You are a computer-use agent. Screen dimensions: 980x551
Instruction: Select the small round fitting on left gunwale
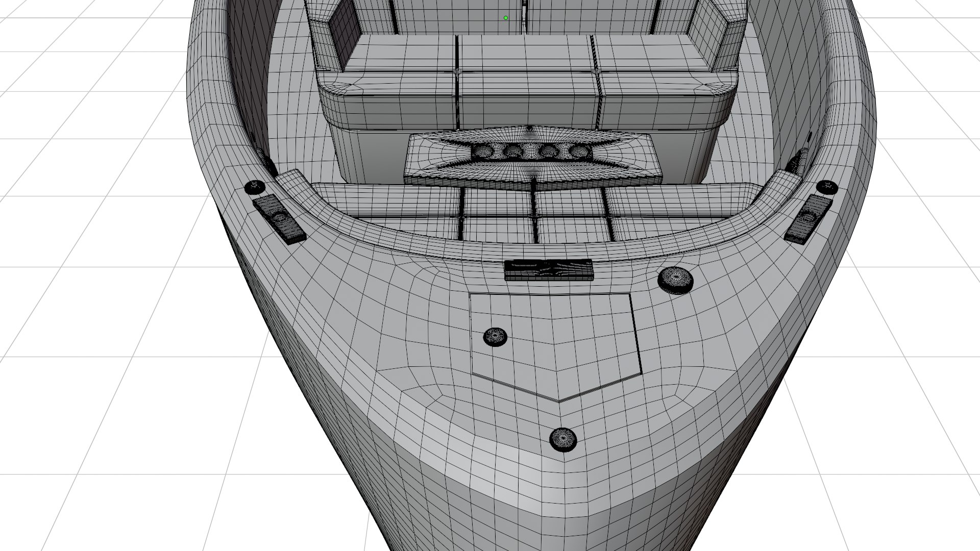[255, 187]
